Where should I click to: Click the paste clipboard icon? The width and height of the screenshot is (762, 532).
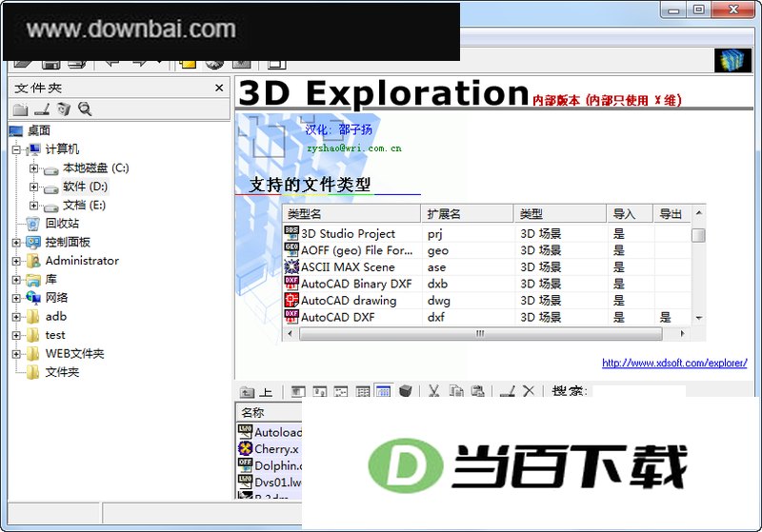coord(478,391)
